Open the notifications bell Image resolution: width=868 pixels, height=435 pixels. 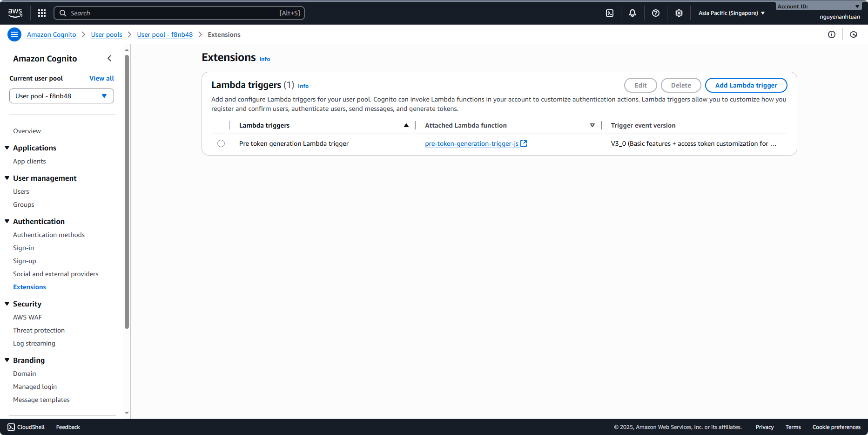632,13
